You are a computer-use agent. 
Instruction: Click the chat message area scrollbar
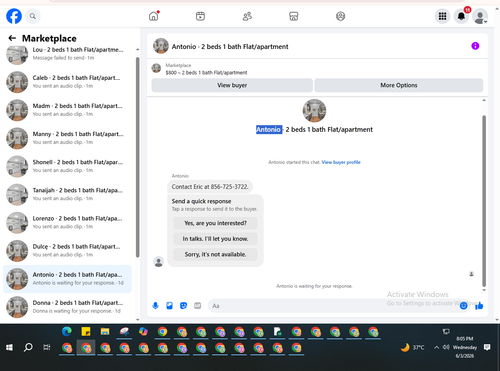coord(484,201)
